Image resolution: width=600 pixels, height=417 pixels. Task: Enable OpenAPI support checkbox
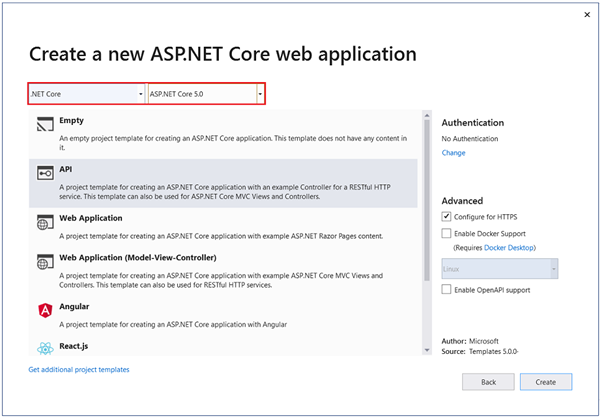[x=446, y=289]
